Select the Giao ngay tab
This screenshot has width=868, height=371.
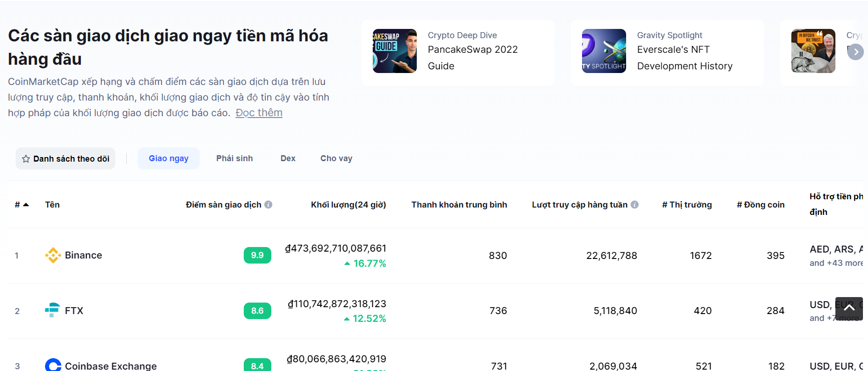tap(168, 158)
